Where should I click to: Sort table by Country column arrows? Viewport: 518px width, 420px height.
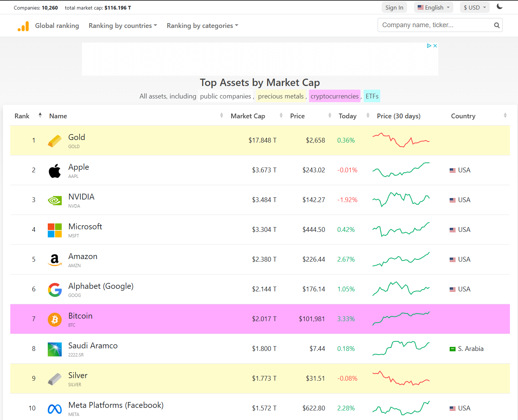505,115
